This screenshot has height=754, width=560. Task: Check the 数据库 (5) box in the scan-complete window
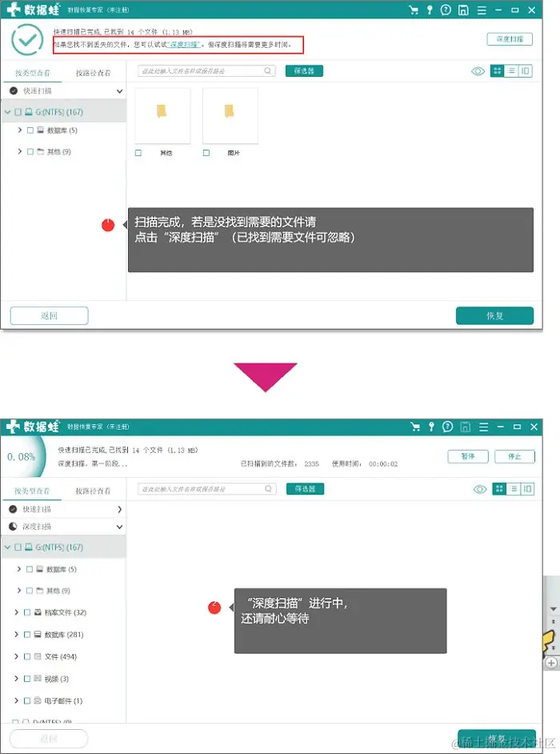coord(30,130)
